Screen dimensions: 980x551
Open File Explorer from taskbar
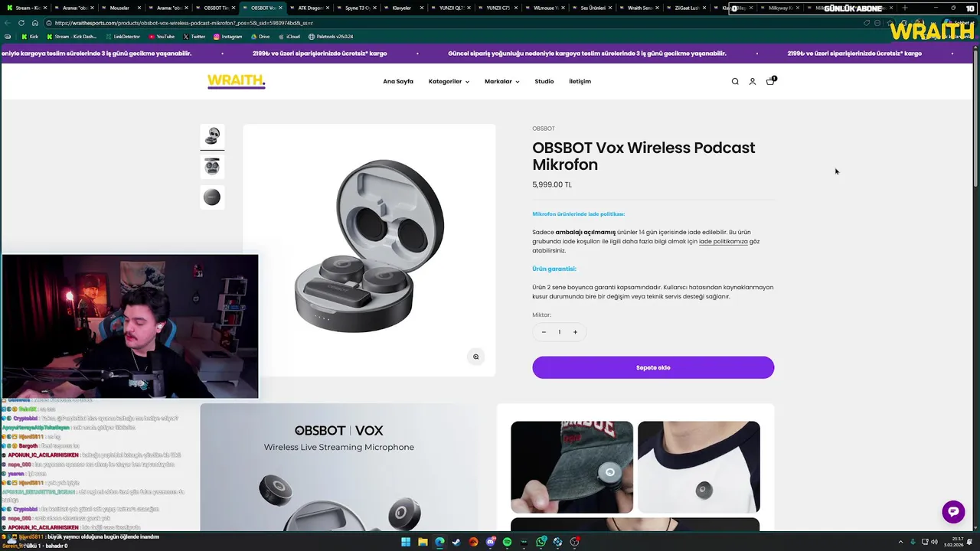(x=423, y=543)
